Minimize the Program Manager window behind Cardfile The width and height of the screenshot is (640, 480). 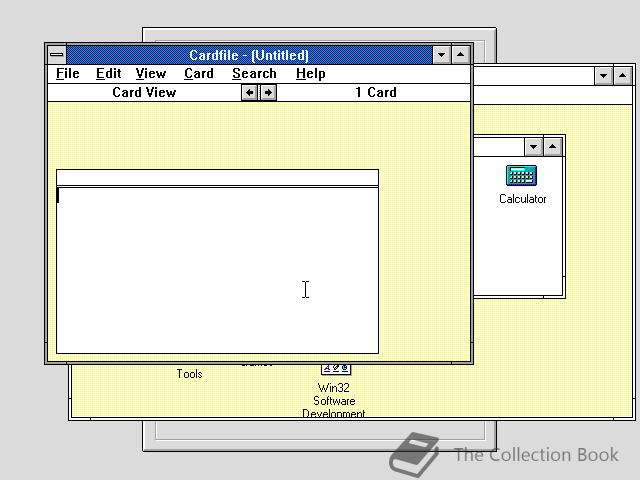pos(603,76)
